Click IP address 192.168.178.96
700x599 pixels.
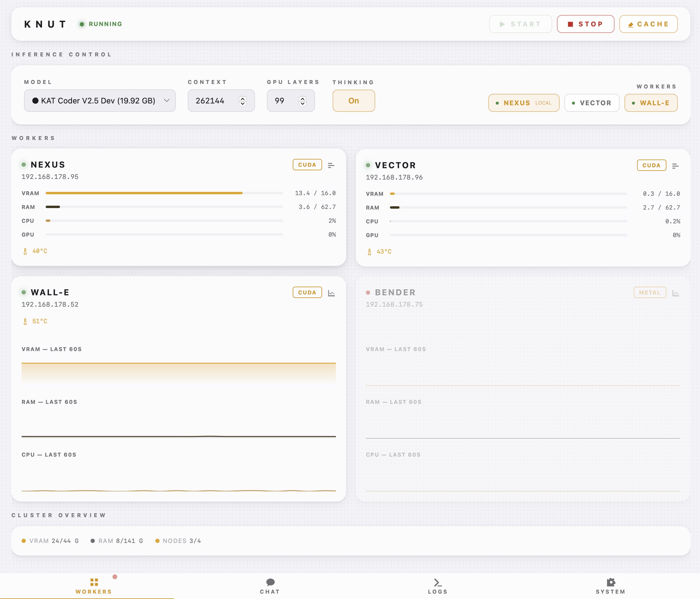click(x=394, y=177)
